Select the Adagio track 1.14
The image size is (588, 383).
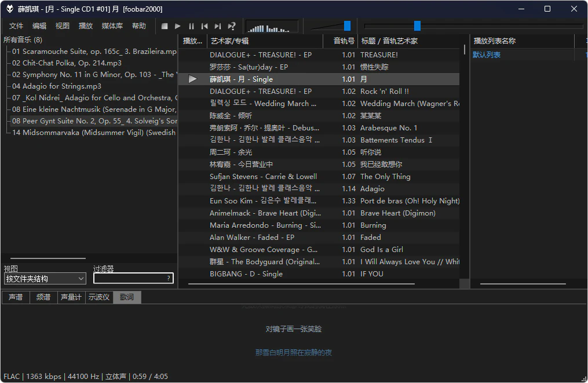point(319,189)
